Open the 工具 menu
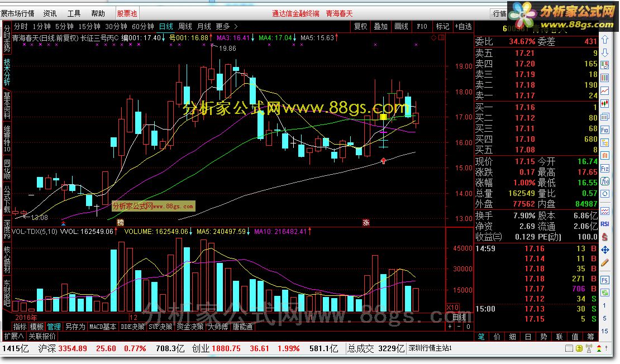Viewport: 620px width, 364px height. (74, 13)
